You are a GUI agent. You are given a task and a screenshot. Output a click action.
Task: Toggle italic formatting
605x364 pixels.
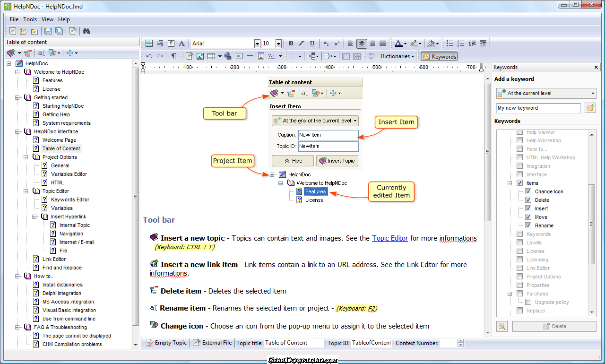302,43
